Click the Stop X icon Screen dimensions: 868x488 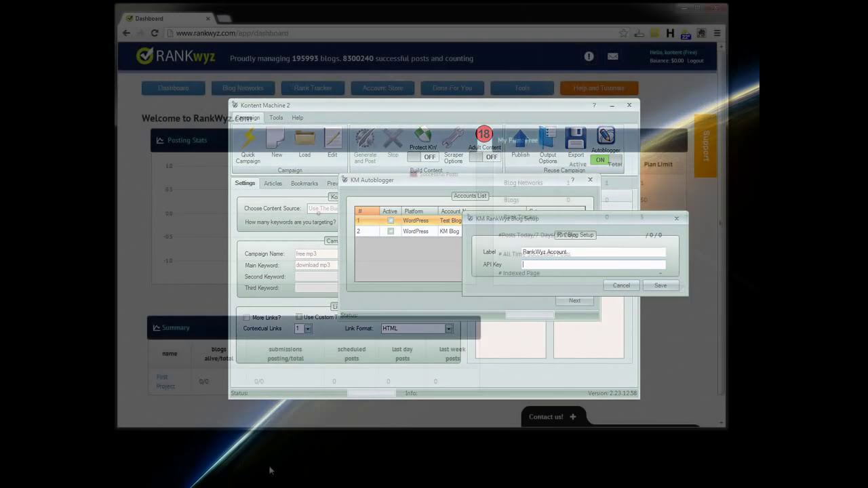click(x=393, y=138)
